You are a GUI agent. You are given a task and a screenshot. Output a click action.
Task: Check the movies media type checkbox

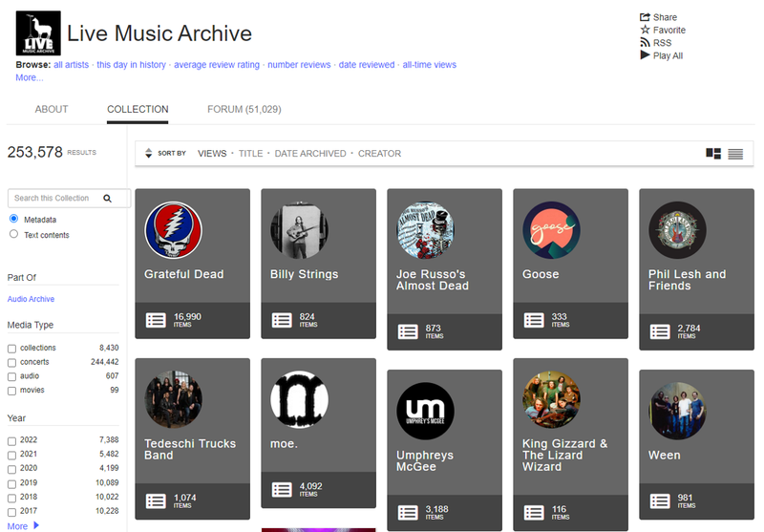[11, 392]
